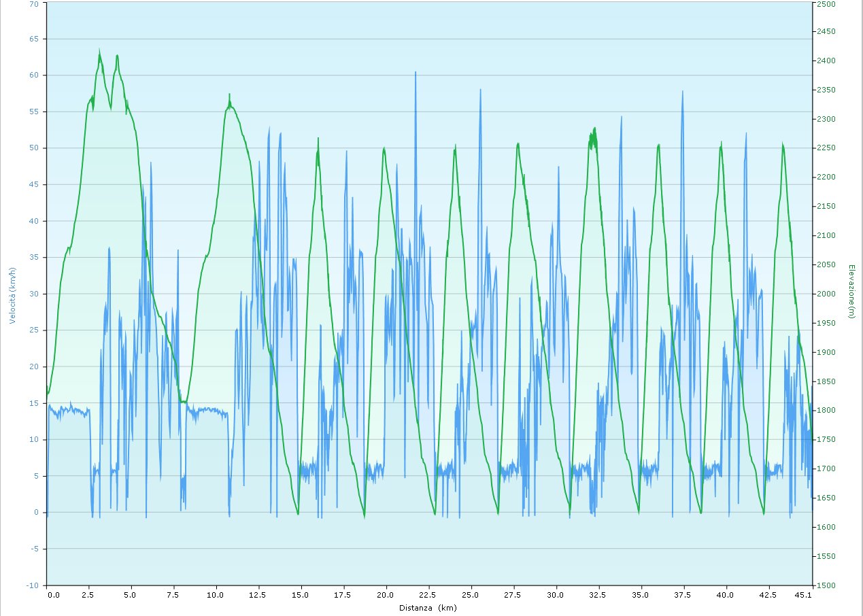Click the "Velocità (km/h)" left axis title

pyautogui.click(x=13, y=294)
